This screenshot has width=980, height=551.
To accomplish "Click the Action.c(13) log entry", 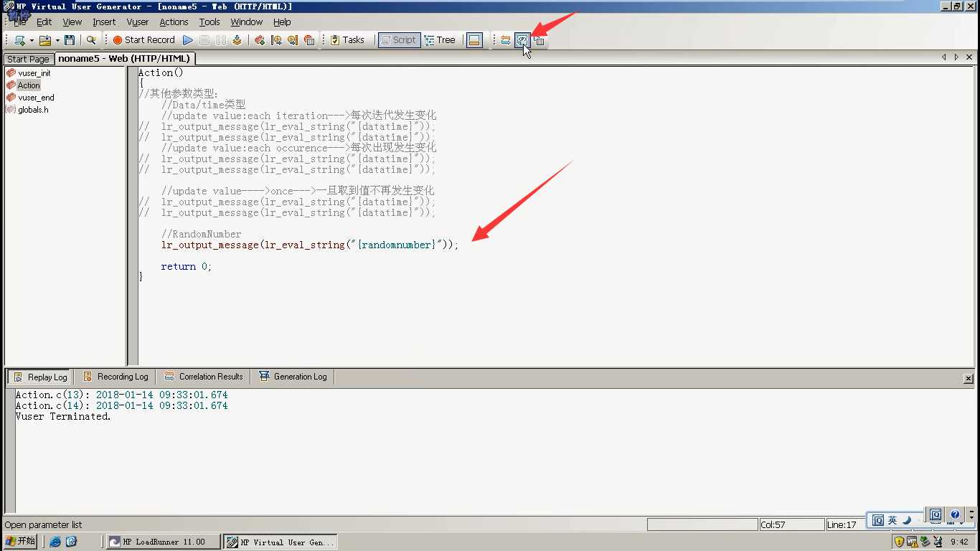I will (121, 395).
